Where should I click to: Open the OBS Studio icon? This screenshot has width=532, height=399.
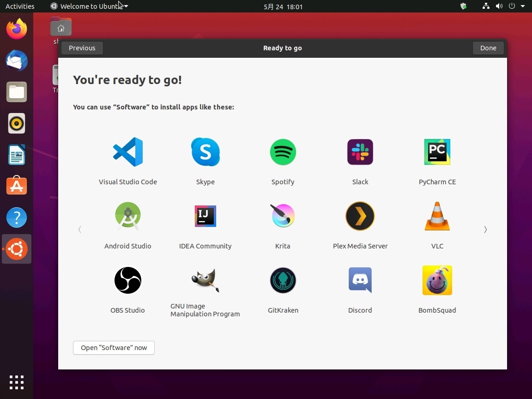128,280
